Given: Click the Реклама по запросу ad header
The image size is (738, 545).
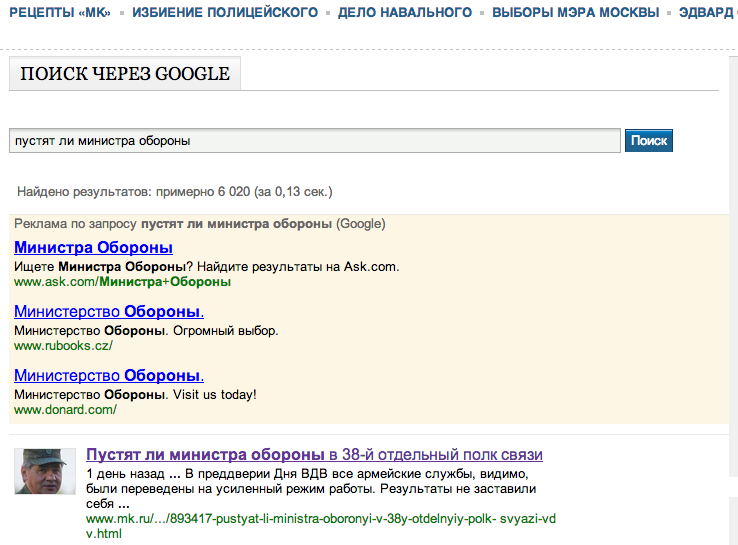Looking at the screenshot, I should pyautogui.click(x=200, y=224).
